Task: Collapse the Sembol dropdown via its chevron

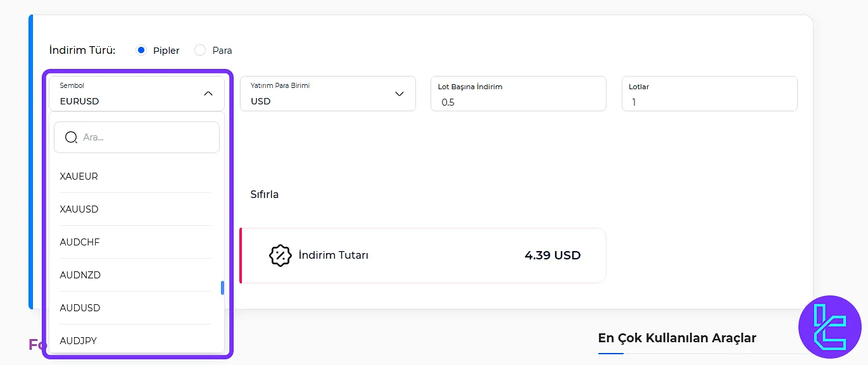Action: point(208,93)
